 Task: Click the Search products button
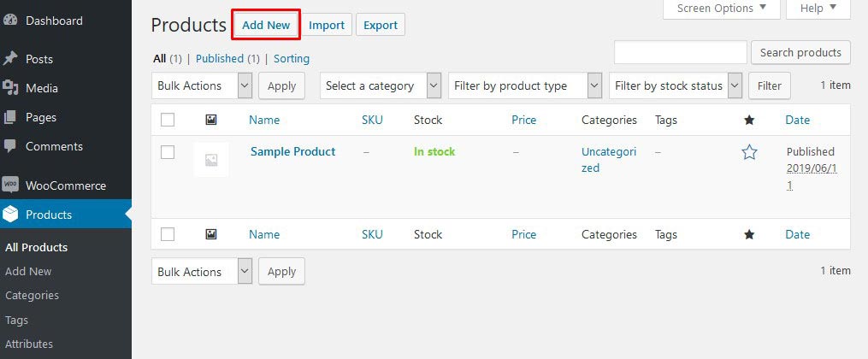tap(800, 52)
